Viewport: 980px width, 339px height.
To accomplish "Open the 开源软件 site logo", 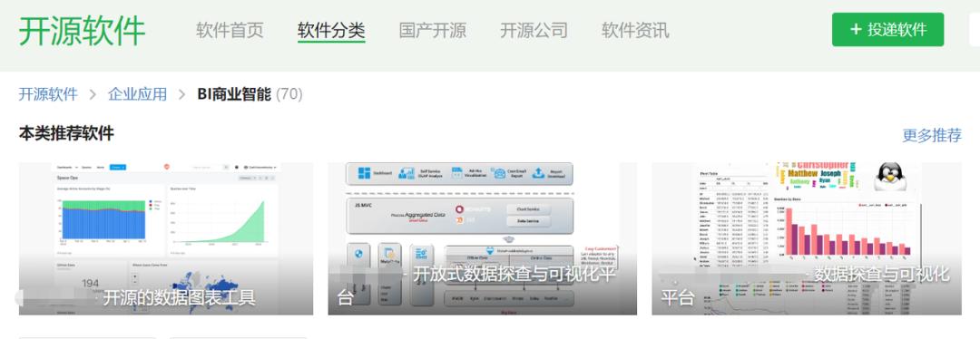I will point(82,30).
